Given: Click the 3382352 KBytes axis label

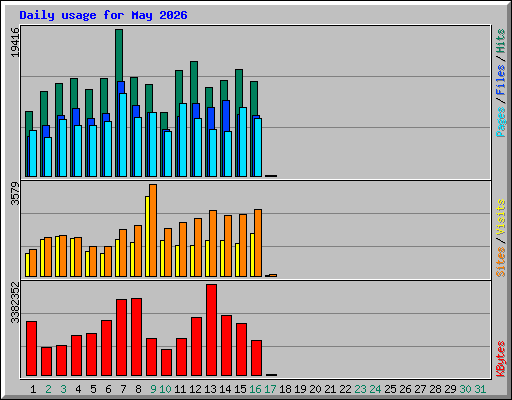Looking at the screenshot, I should click(x=15, y=302).
